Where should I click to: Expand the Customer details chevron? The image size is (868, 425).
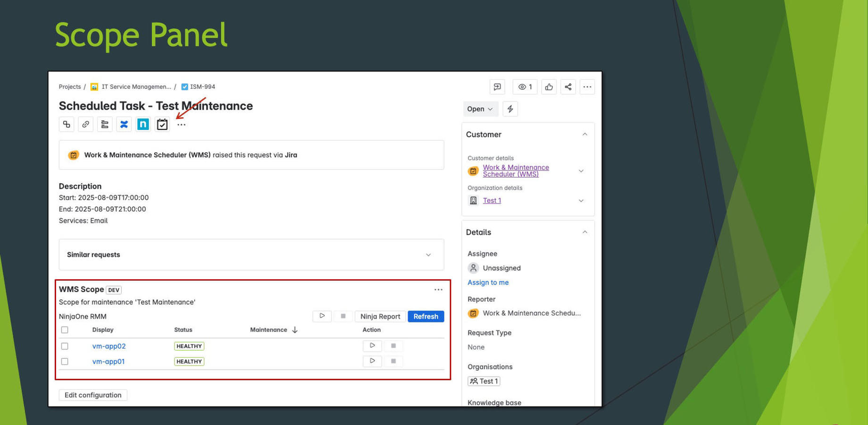(x=581, y=171)
